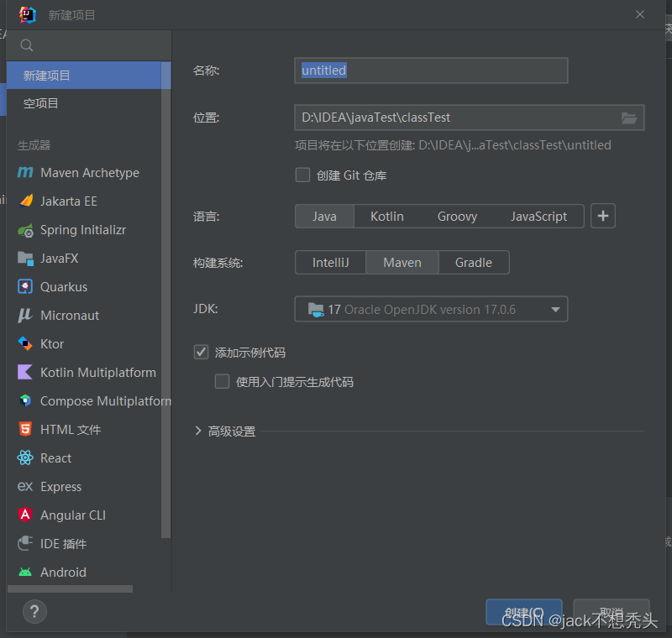Enable the create Git repository checkbox

click(x=302, y=175)
